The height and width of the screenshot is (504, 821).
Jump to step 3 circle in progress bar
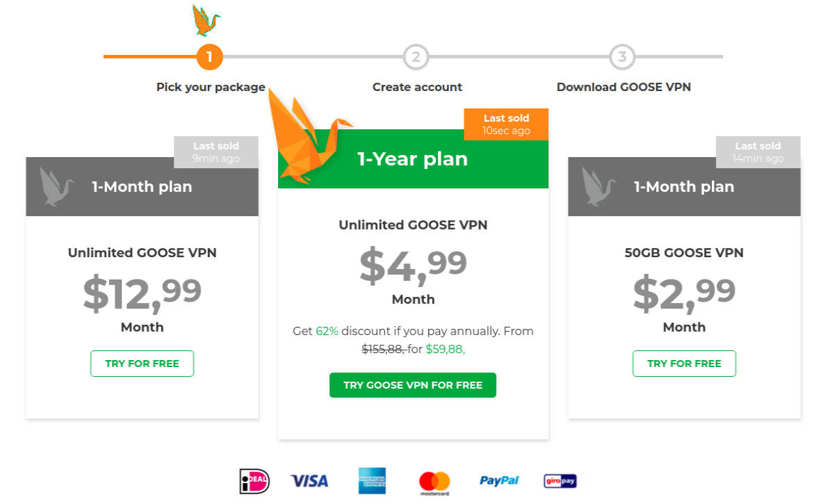(622, 57)
